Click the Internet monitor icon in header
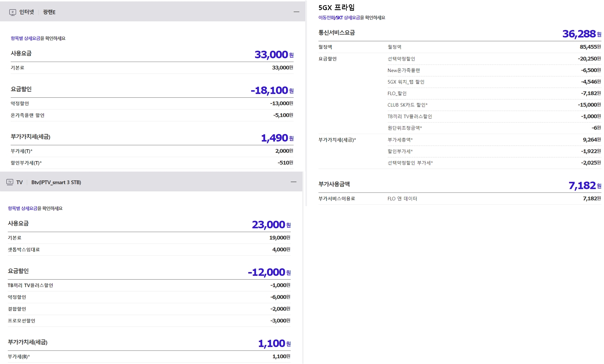The image size is (604, 364). pyautogui.click(x=13, y=12)
